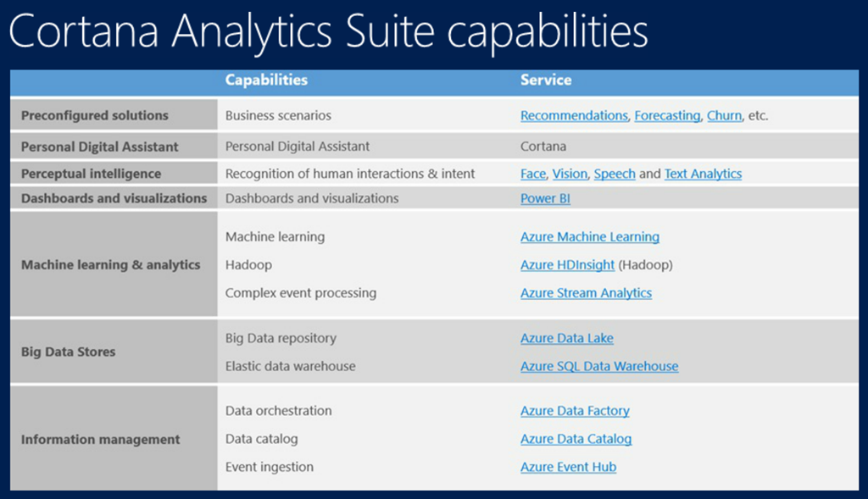Go to Azure Machine Learning
The image size is (868, 499).
click(x=590, y=237)
